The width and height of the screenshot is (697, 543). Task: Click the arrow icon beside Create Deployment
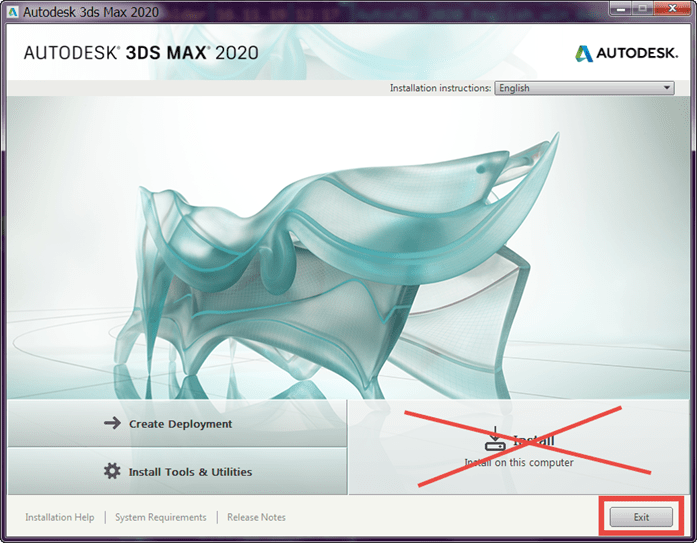[112, 423]
